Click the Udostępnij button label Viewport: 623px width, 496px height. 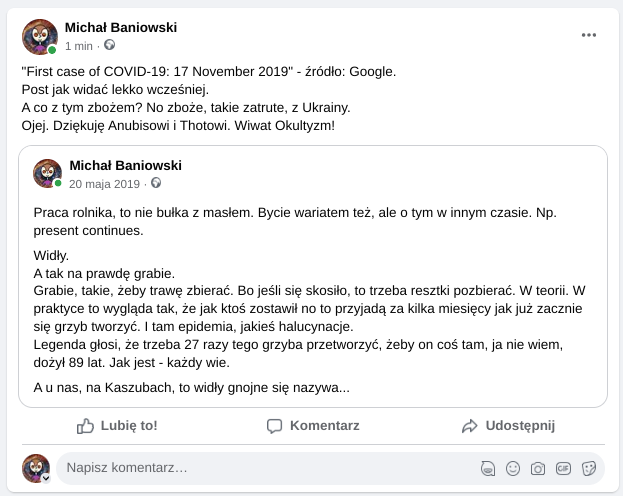[520, 426]
